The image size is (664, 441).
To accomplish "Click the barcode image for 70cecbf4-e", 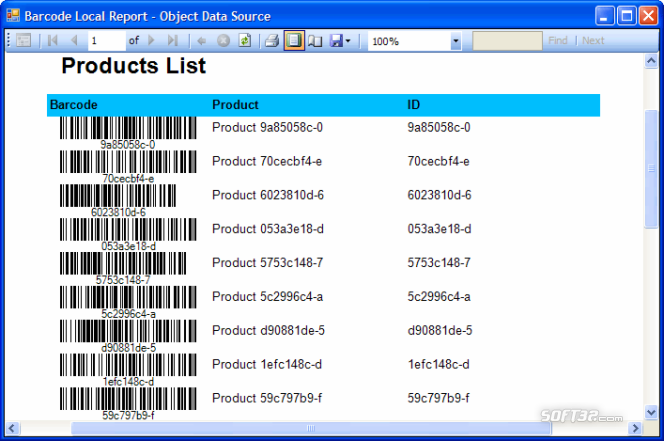I will [x=128, y=161].
